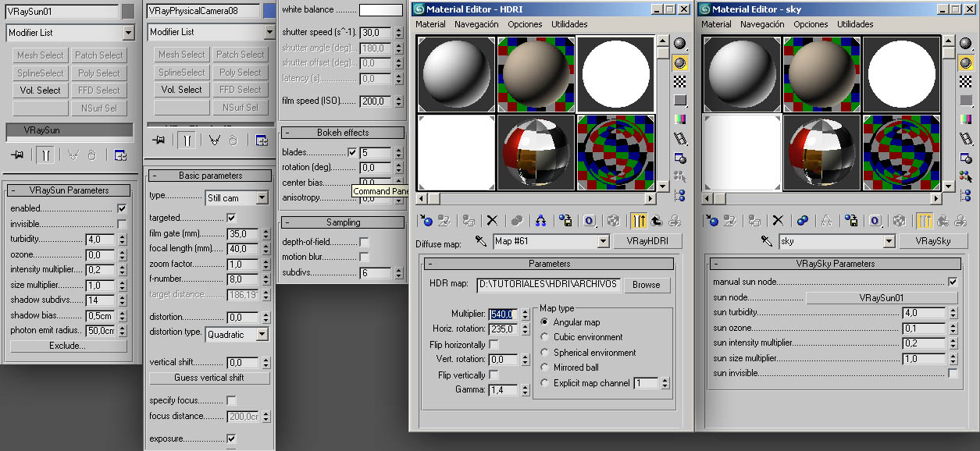Click Go to Parent icon in HDRI editor

pos(655,221)
